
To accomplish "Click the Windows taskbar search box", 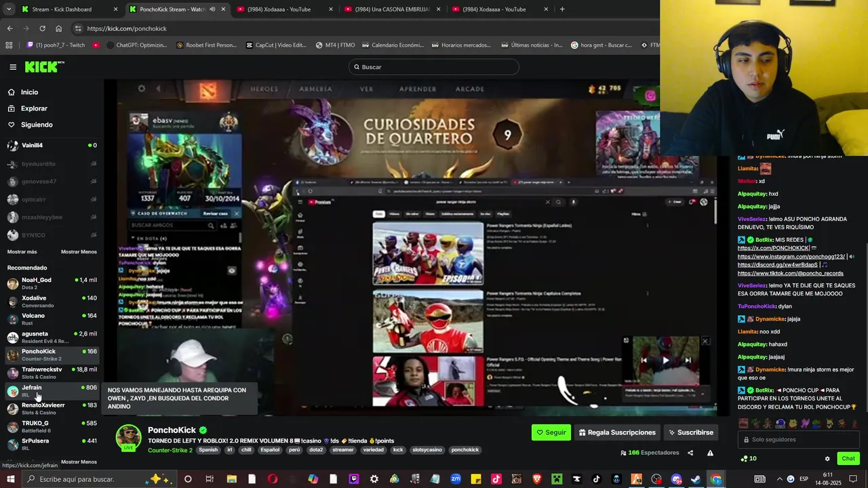I will click(100, 479).
